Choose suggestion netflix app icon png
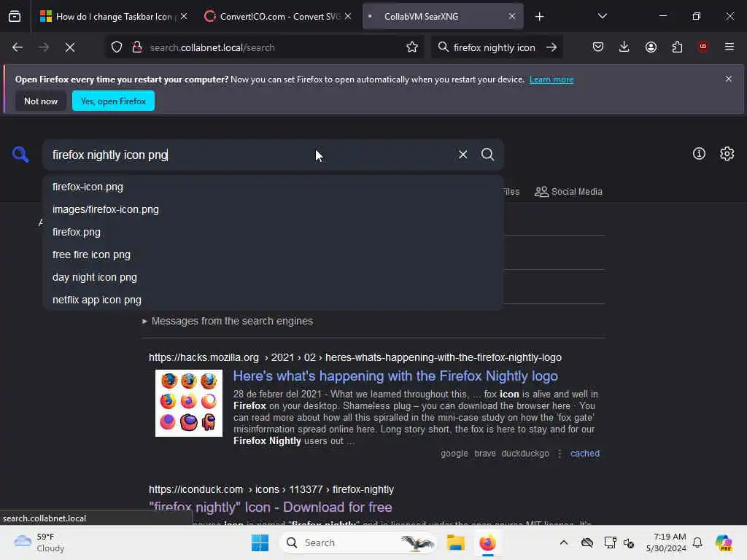Image resolution: width=747 pixels, height=560 pixels. click(273, 300)
